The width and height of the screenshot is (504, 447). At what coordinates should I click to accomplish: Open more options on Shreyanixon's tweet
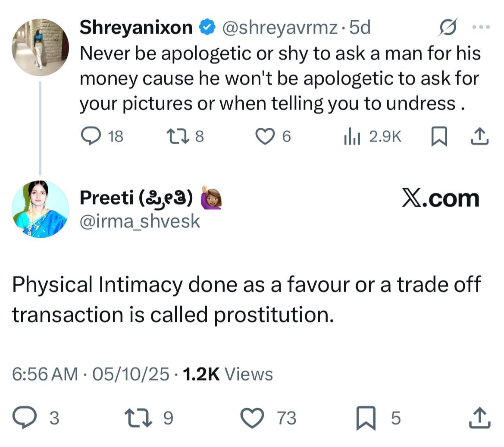click(x=481, y=27)
